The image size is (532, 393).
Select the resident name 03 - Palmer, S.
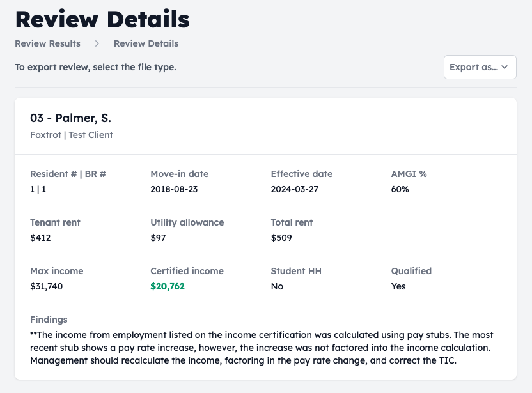click(x=70, y=118)
